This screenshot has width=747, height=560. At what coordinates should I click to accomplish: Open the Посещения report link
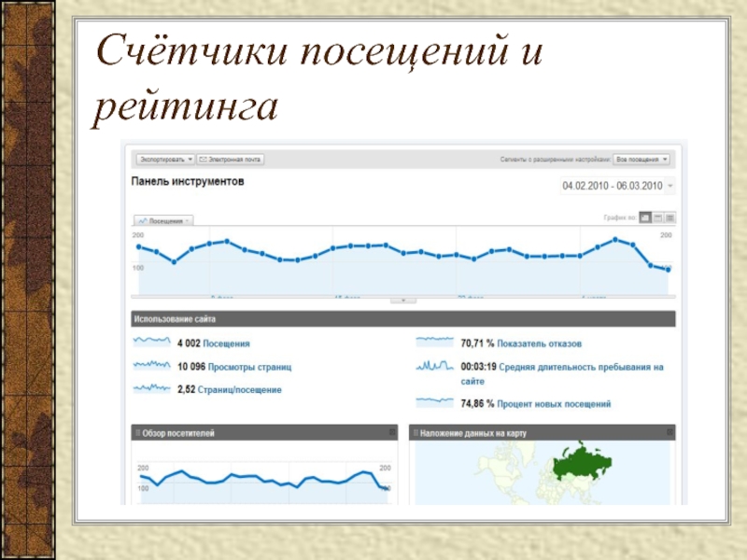(x=226, y=343)
